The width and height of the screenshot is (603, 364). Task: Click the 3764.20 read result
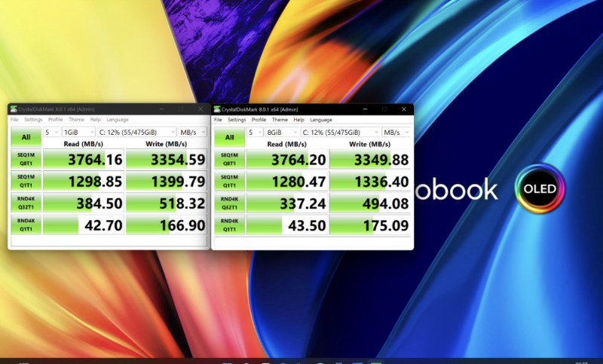point(287,159)
